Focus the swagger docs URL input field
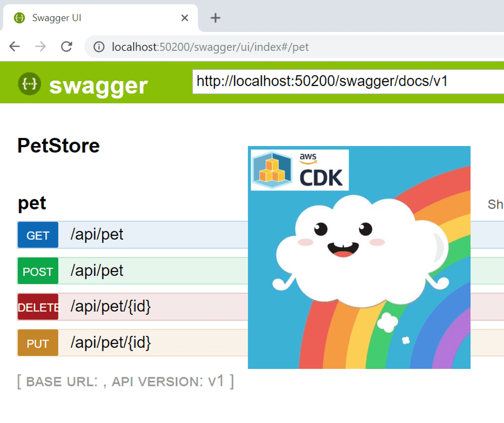This screenshot has height=423, width=504. 348,82
